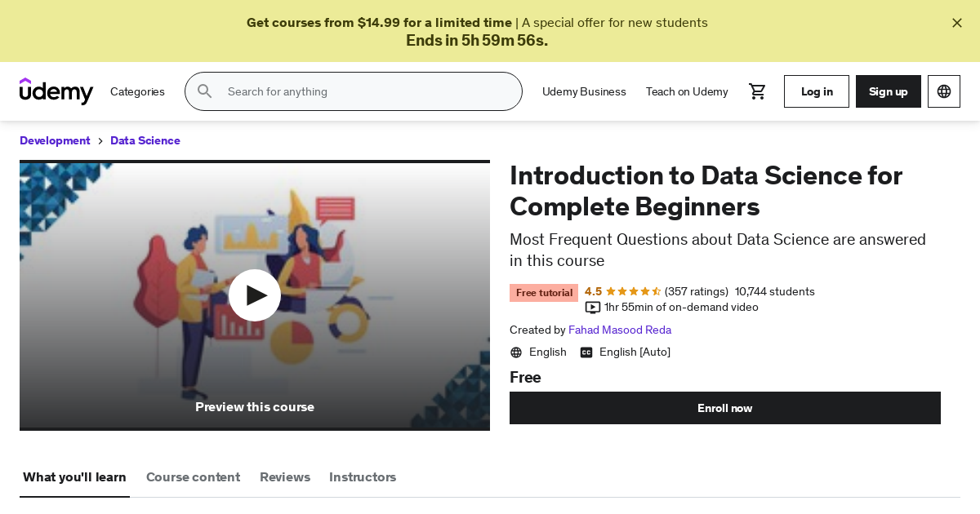Click the closed captions icon
This screenshot has width=980, height=514.
586,352
